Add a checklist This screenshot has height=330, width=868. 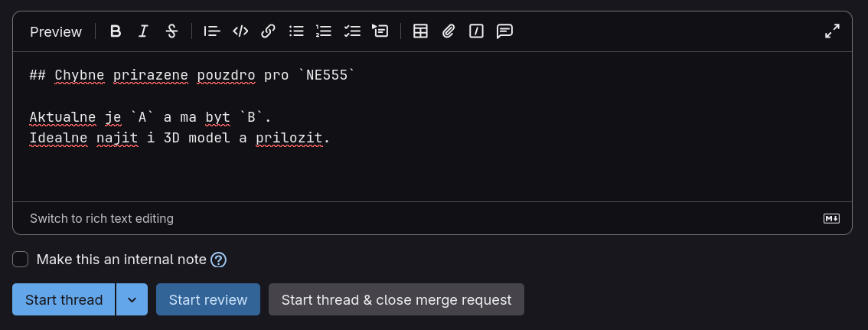tap(352, 31)
